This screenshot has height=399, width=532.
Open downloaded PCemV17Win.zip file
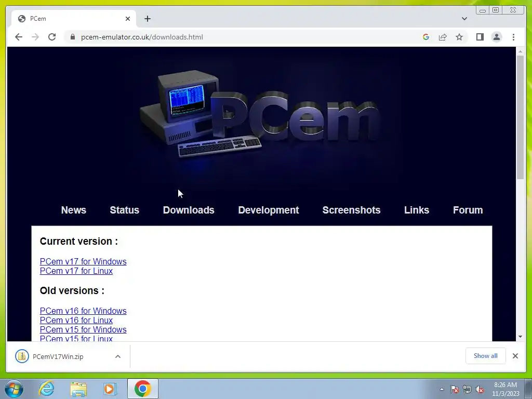[58, 356]
